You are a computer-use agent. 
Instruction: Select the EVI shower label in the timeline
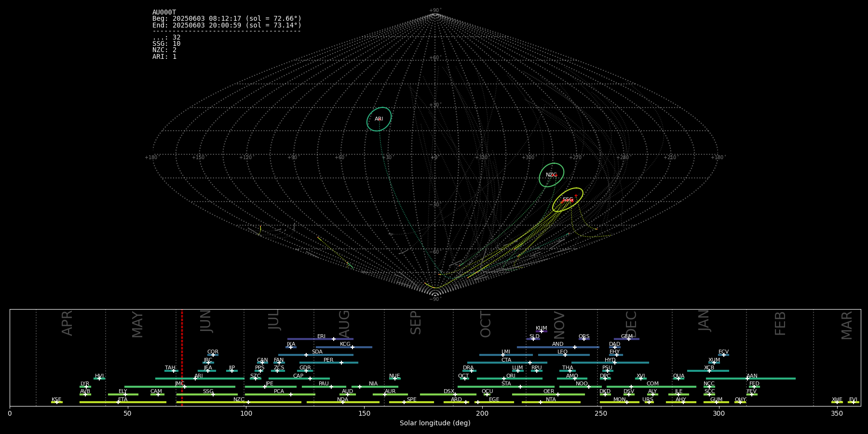(853, 400)
